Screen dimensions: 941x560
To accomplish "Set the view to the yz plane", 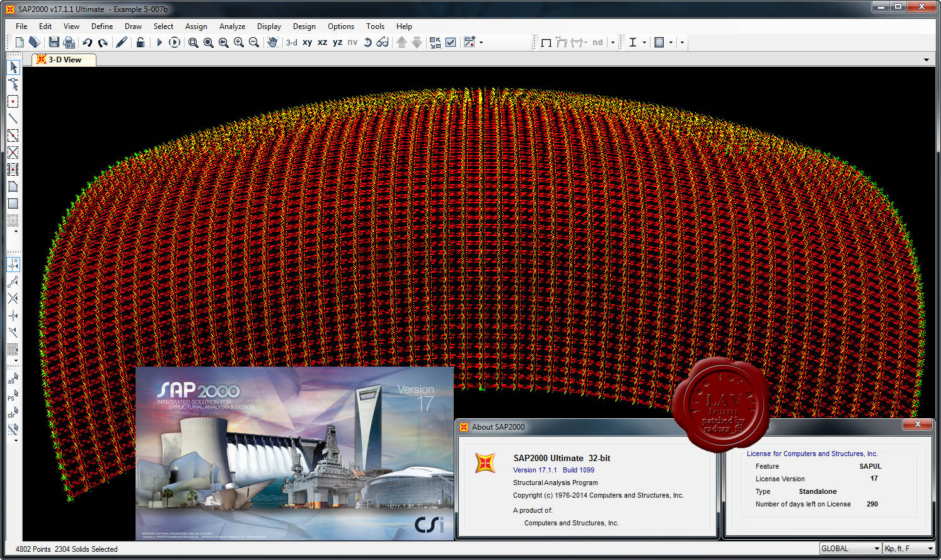I will pos(338,42).
